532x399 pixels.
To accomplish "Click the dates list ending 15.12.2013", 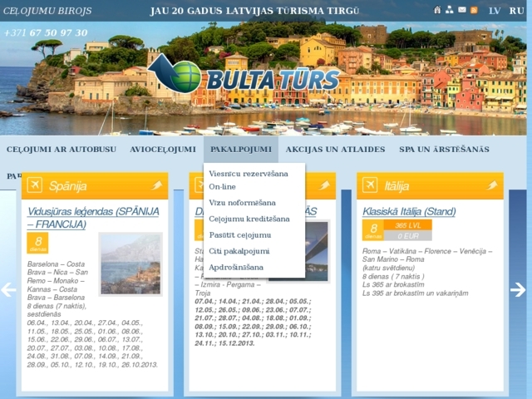I will tap(253, 323).
